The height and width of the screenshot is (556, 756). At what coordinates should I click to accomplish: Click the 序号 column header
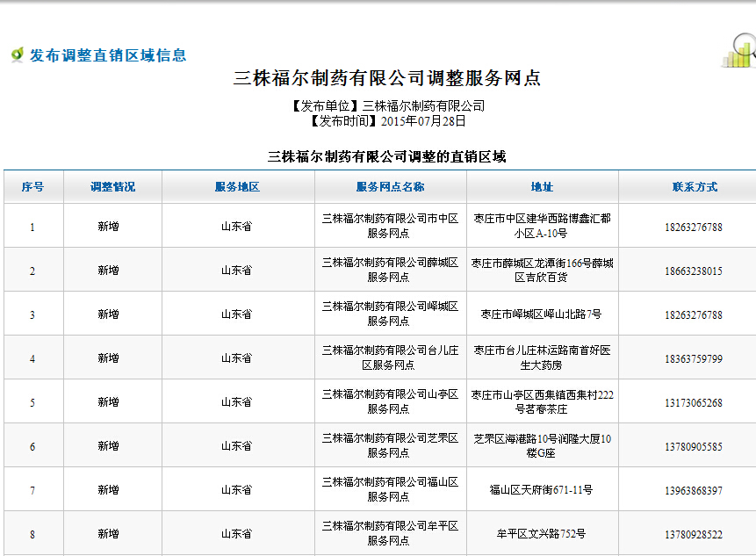(32, 186)
